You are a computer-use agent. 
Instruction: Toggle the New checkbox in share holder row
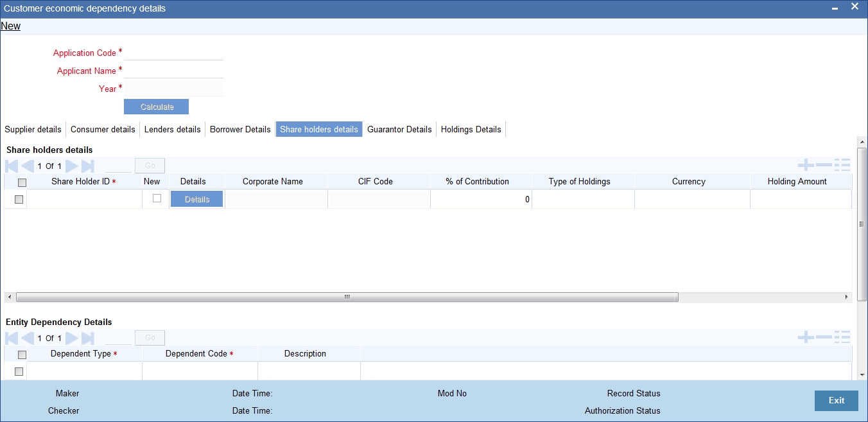point(157,198)
